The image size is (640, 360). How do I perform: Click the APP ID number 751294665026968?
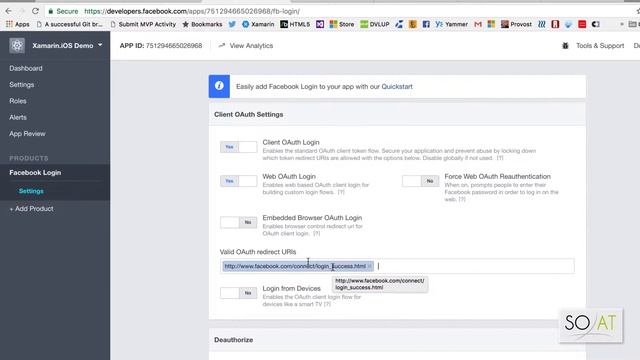click(x=174, y=46)
